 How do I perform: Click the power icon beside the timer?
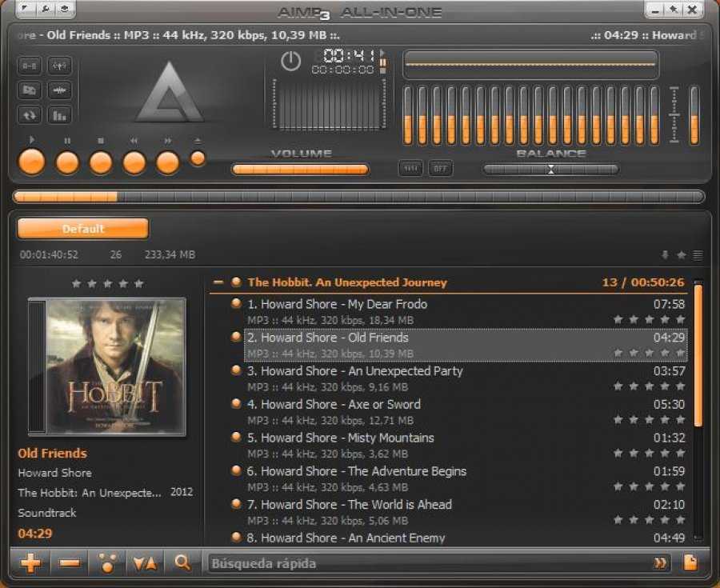pyautogui.click(x=290, y=61)
